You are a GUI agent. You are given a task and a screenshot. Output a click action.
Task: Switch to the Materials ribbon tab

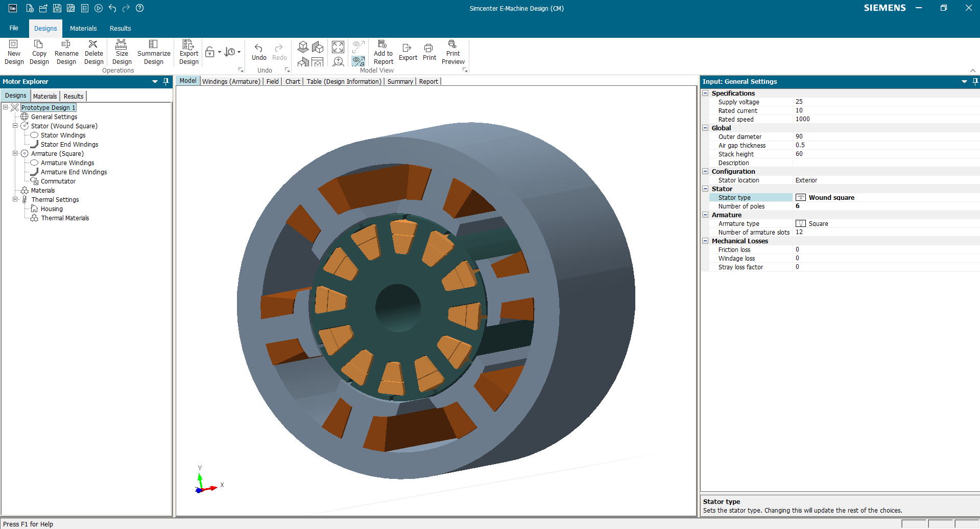(x=83, y=28)
